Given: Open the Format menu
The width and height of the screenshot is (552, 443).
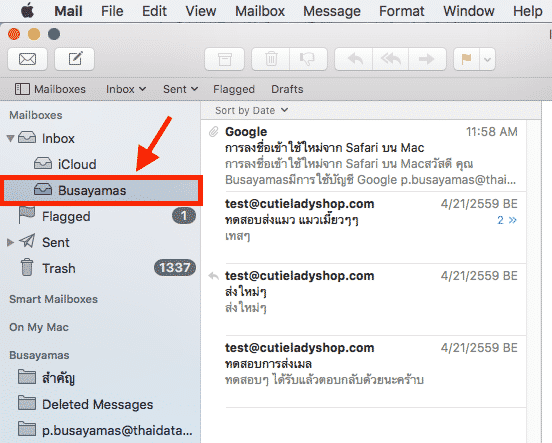Looking at the screenshot, I should (401, 11).
